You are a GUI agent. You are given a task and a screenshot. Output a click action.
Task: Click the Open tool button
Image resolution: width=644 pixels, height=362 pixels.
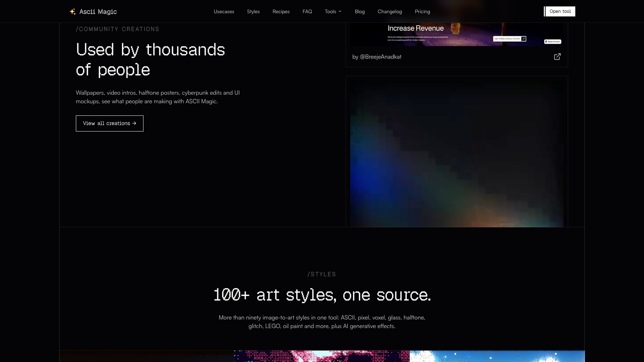(560, 11)
